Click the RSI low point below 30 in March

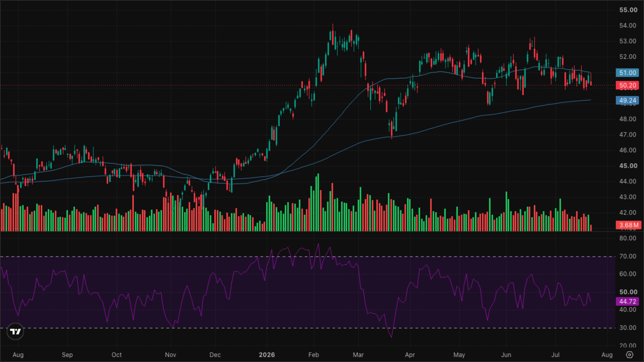point(391,337)
